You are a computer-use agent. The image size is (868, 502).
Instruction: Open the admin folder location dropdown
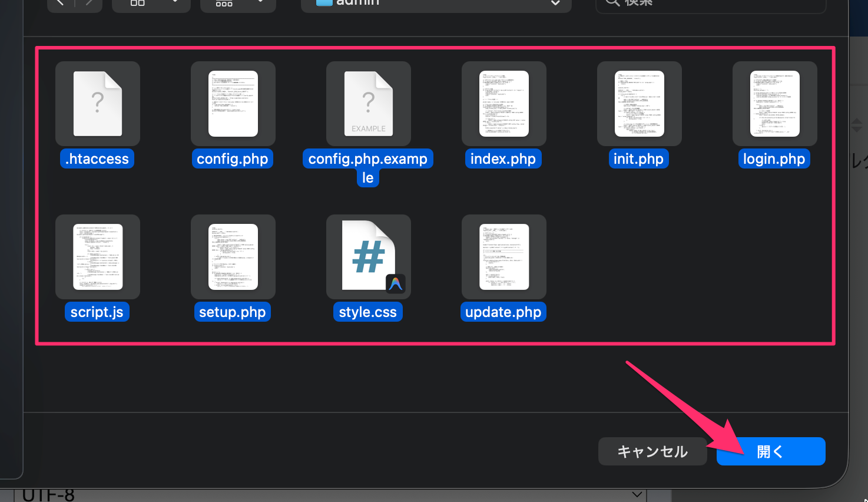click(x=436, y=3)
